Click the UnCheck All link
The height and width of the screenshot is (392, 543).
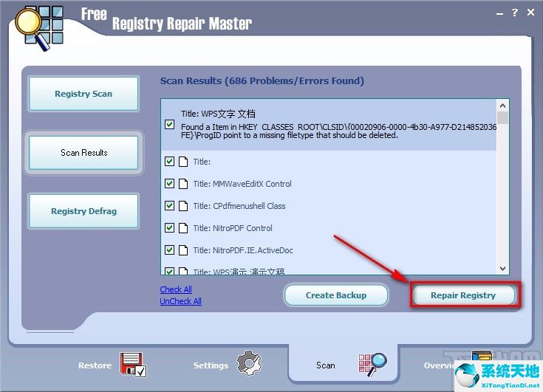(x=180, y=301)
